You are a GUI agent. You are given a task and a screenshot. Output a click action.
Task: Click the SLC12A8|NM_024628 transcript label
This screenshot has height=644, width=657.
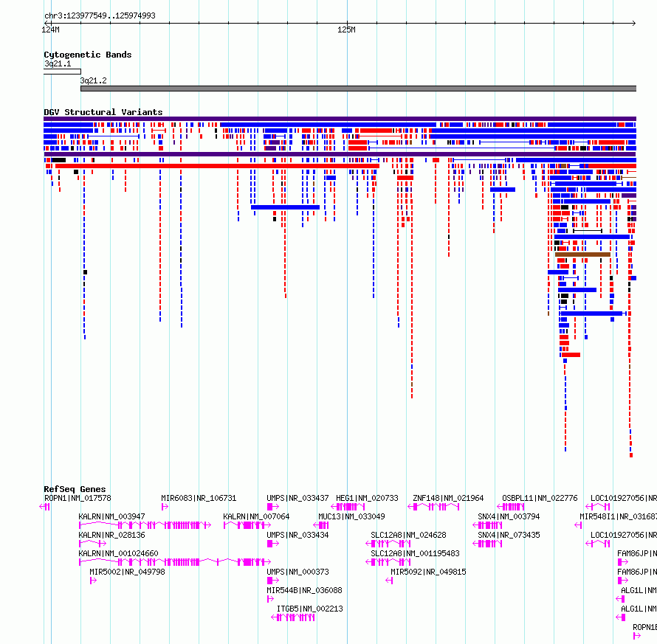408,535
